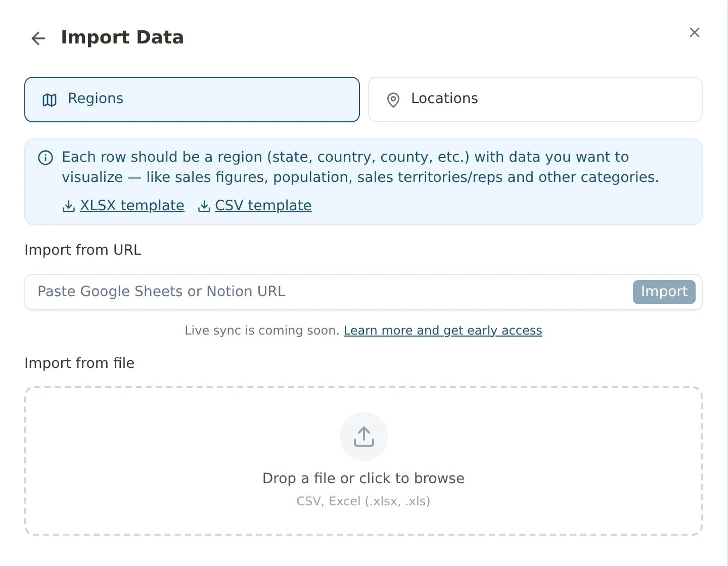Click the info circle icon in the hint box
This screenshot has height=566, width=728.
pyautogui.click(x=45, y=158)
